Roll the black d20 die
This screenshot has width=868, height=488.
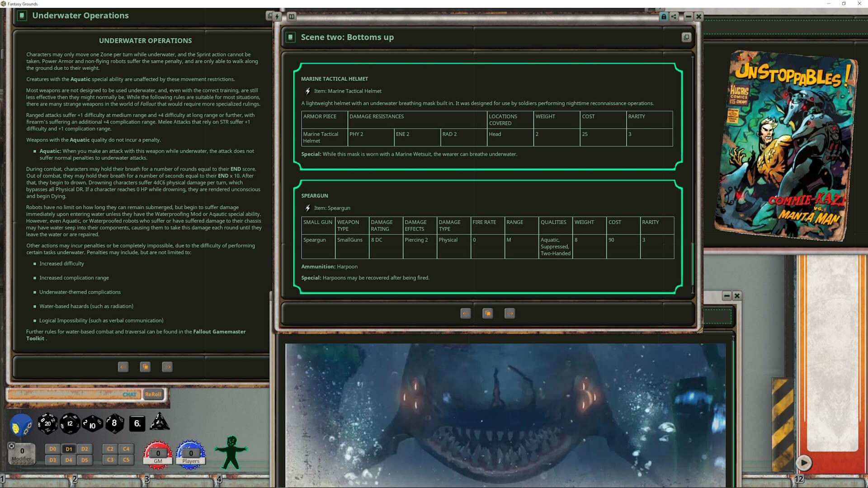pos(47,423)
